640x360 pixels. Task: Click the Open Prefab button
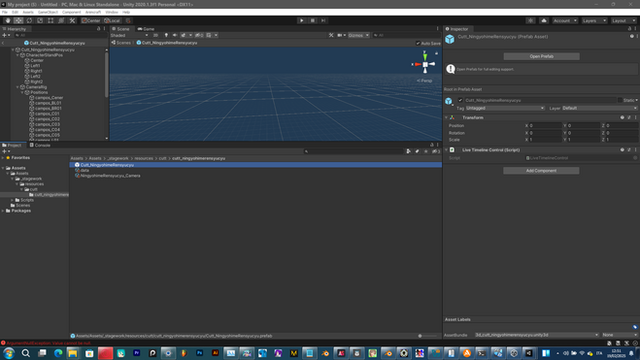[541, 56]
